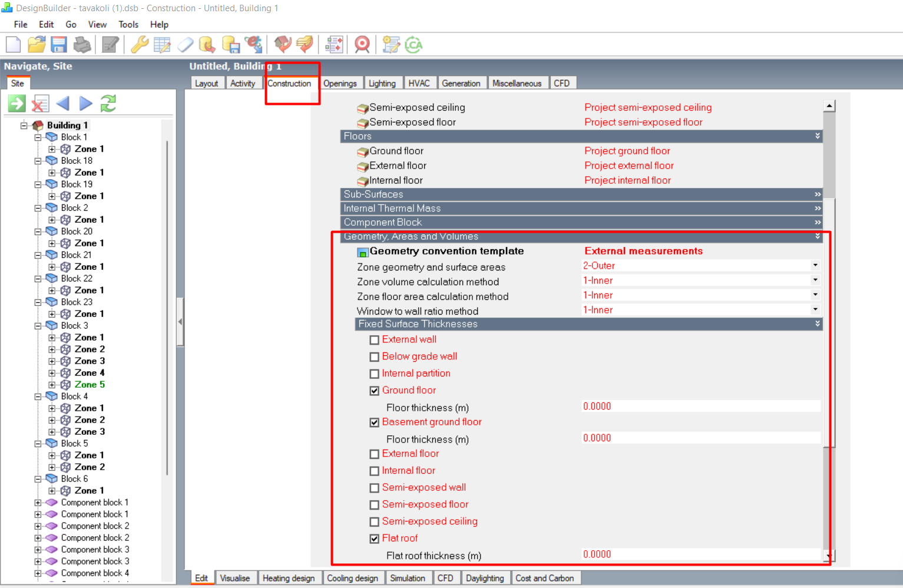Screen dimensions: 903x588
Task: Click the Flat roof thickness input field
Action: (x=701, y=554)
